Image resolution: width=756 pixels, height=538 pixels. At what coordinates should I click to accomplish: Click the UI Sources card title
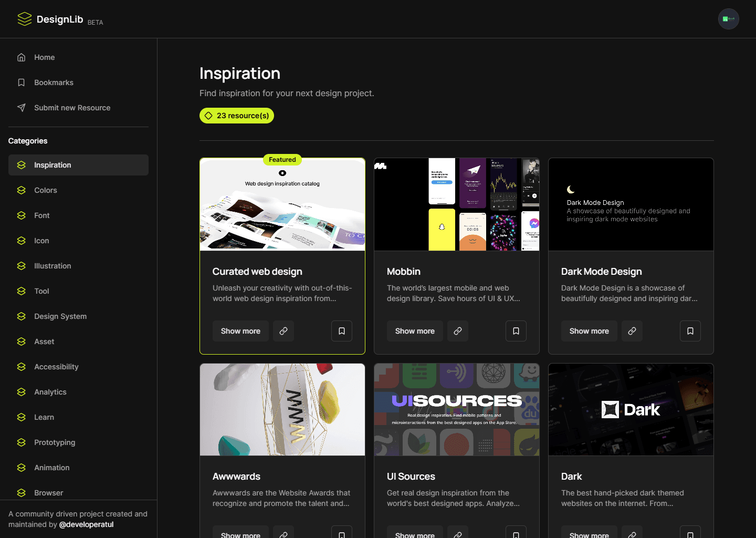(x=411, y=477)
